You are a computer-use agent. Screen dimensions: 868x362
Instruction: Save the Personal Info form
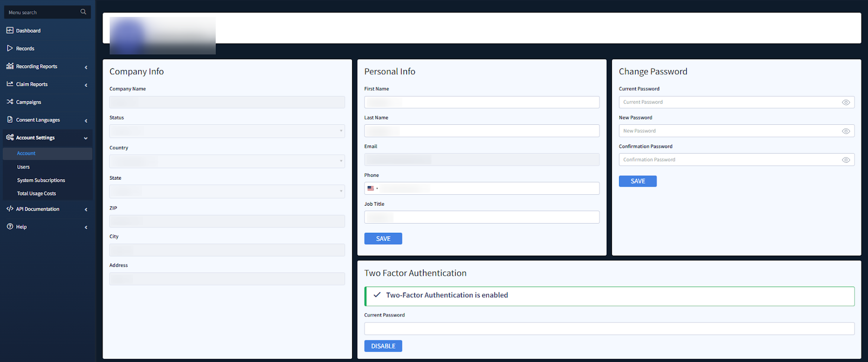(x=383, y=239)
